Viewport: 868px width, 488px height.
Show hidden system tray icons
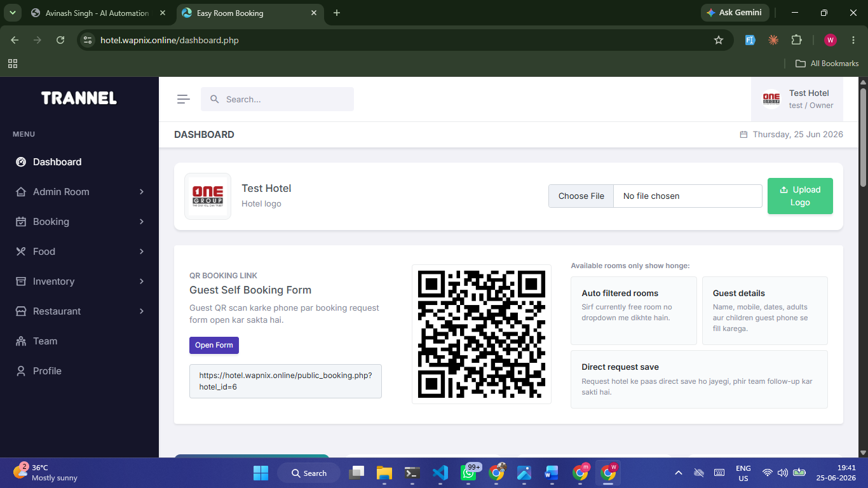679,473
